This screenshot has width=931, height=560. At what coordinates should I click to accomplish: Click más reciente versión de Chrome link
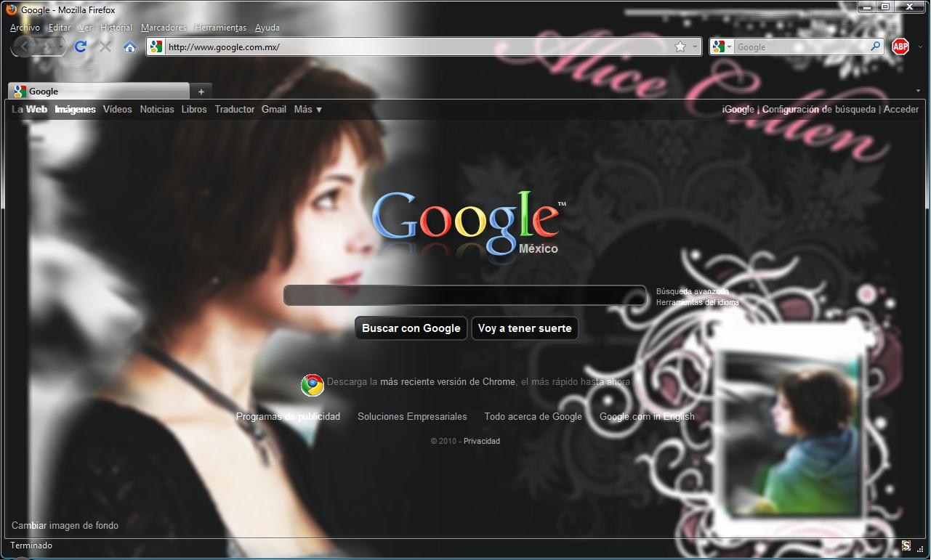pos(448,381)
